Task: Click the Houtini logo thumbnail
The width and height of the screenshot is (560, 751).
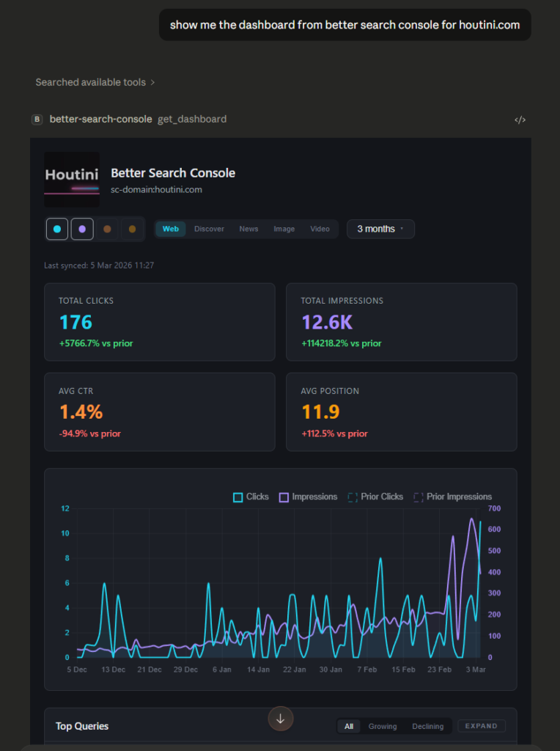Action: 71,180
